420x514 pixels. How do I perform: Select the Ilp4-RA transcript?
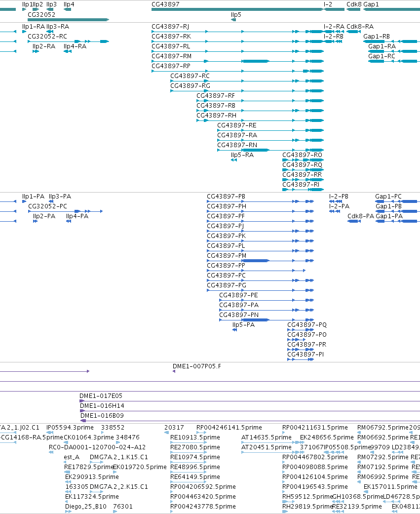(x=68, y=51)
